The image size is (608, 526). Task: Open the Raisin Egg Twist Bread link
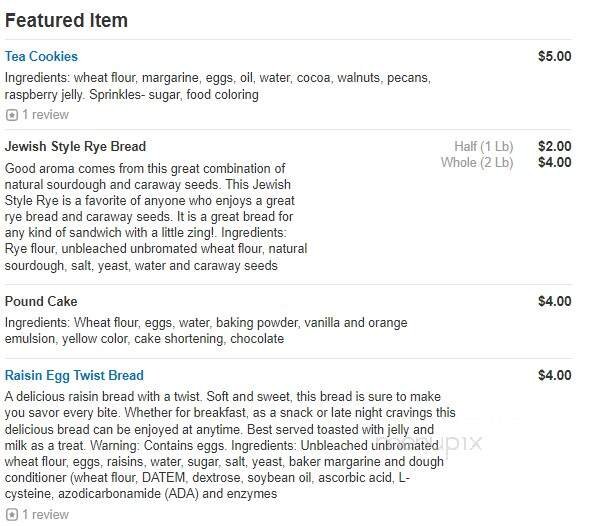74,376
